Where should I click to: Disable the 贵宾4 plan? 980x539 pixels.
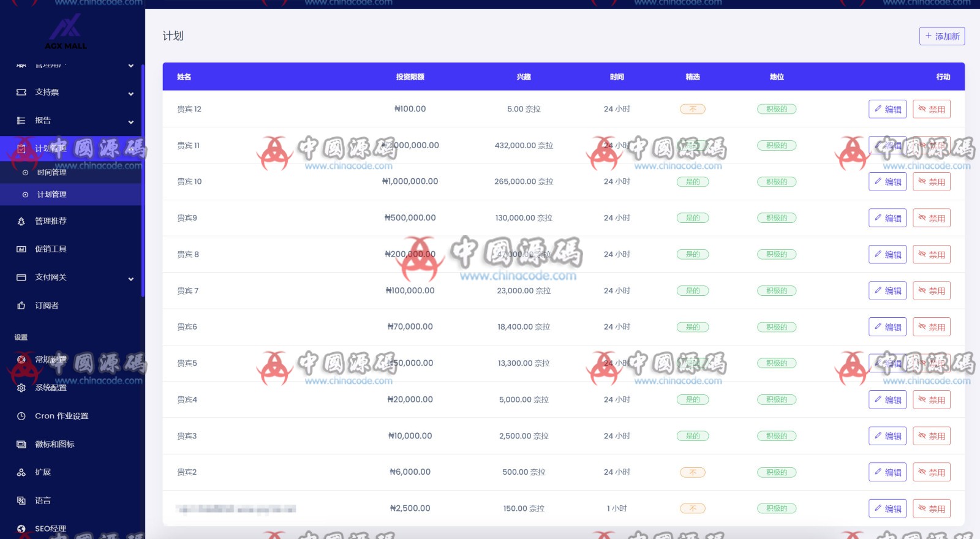click(931, 399)
